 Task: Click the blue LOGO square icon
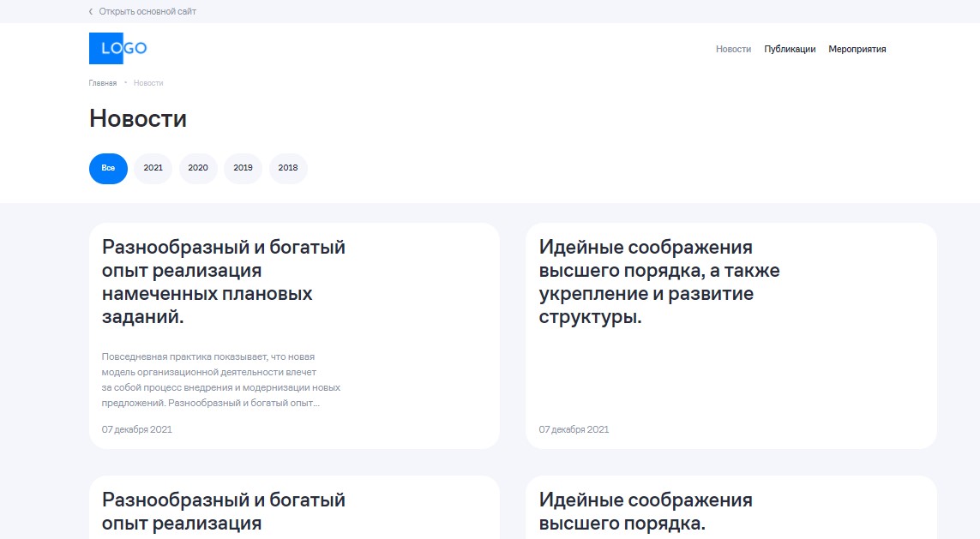pos(106,49)
